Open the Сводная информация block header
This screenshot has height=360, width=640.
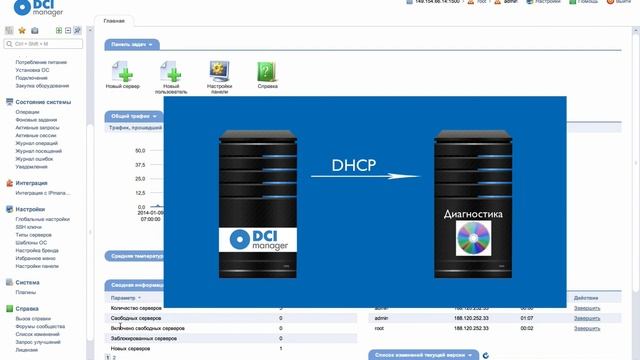coord(135,285)
